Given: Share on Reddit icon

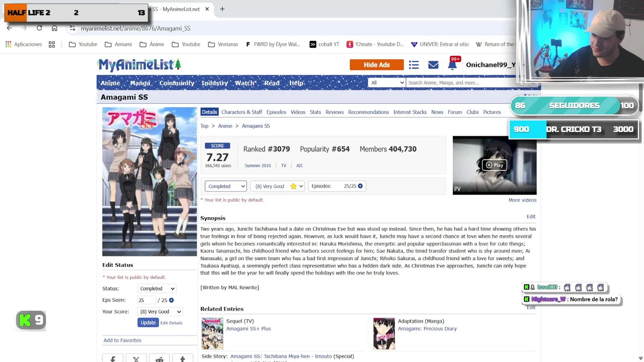Looking at the screenshot, I should 159,359.
